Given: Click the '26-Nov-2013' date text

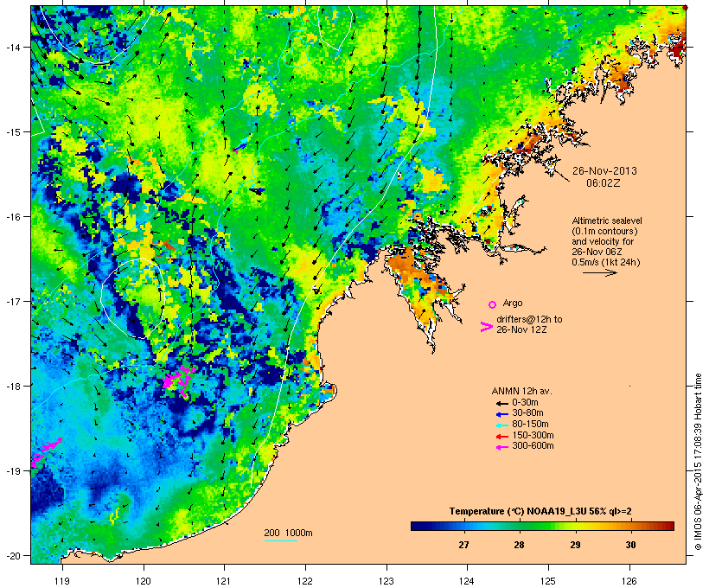Looking at the screenshot, I should click(x=604, y=171).
